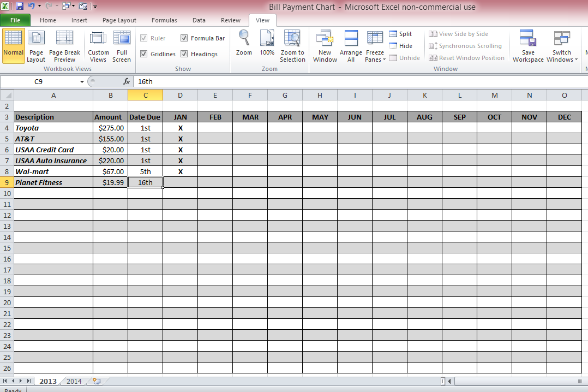
Task: Select column A header
Action: (53, 96)
